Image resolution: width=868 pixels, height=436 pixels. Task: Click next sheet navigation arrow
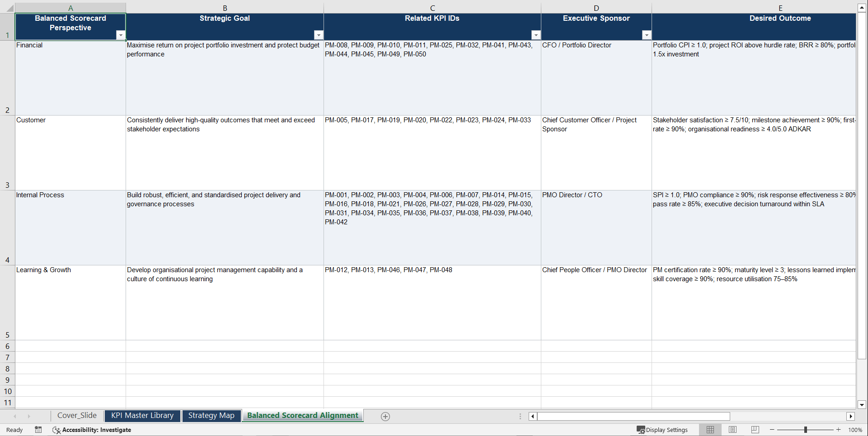click(x=29, y=416)
